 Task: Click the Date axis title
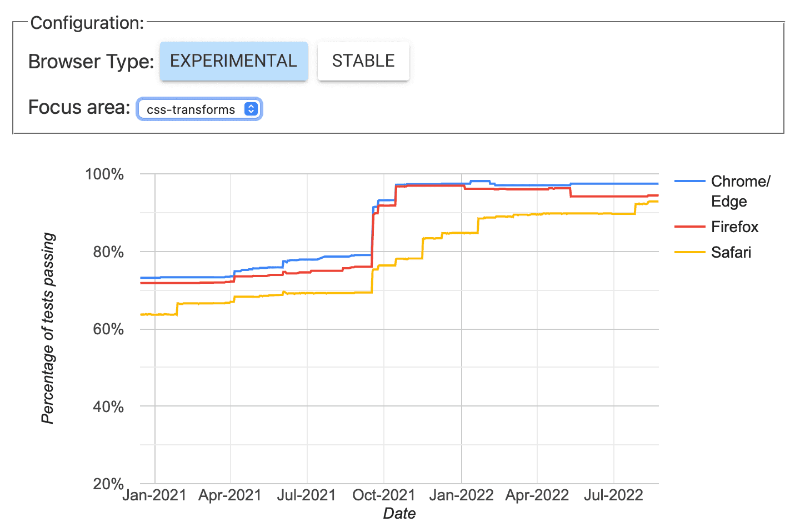pyautogui.click(x=399, y=514)
